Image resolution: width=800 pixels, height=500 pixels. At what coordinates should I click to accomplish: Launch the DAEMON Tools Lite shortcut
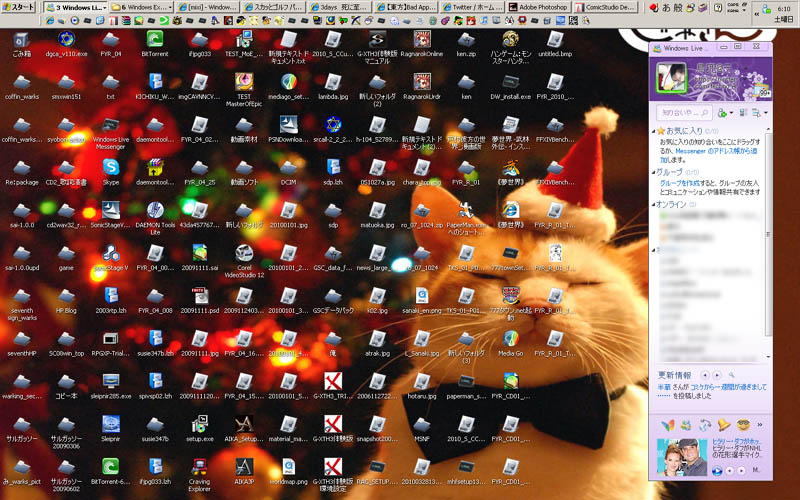tap(155, 218)
